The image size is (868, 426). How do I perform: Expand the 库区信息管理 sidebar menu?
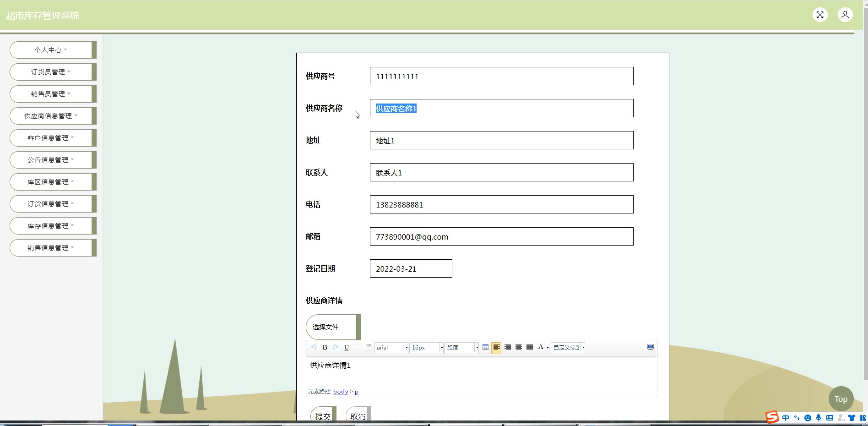53,182
